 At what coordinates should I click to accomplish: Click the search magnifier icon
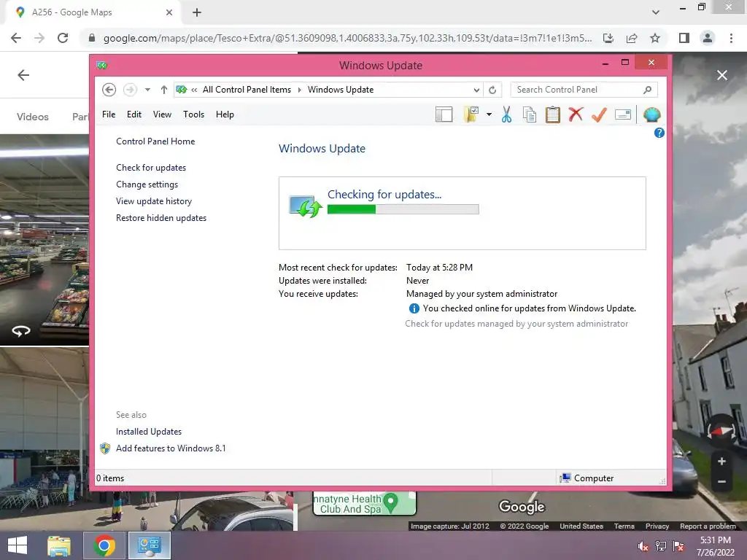[x=647, y=90]
